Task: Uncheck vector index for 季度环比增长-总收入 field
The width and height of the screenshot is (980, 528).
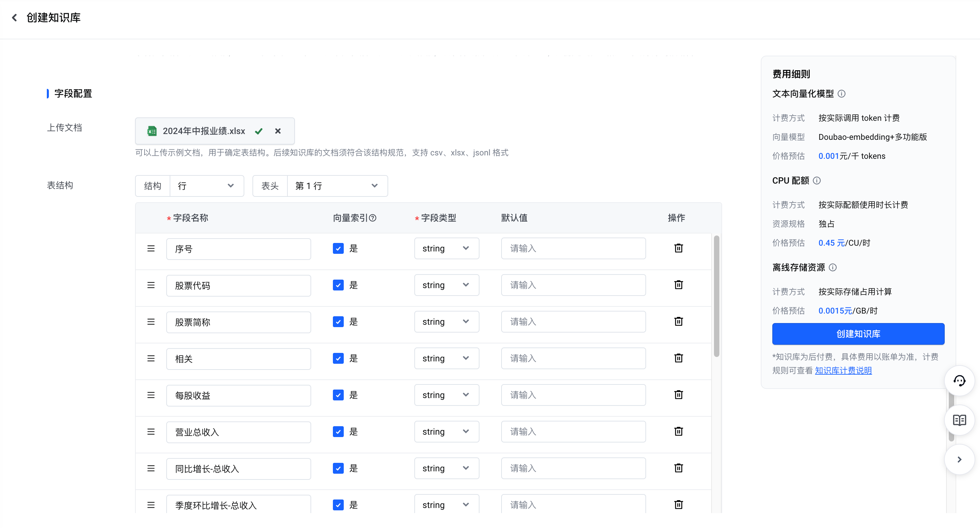Action: pos(338,505)
